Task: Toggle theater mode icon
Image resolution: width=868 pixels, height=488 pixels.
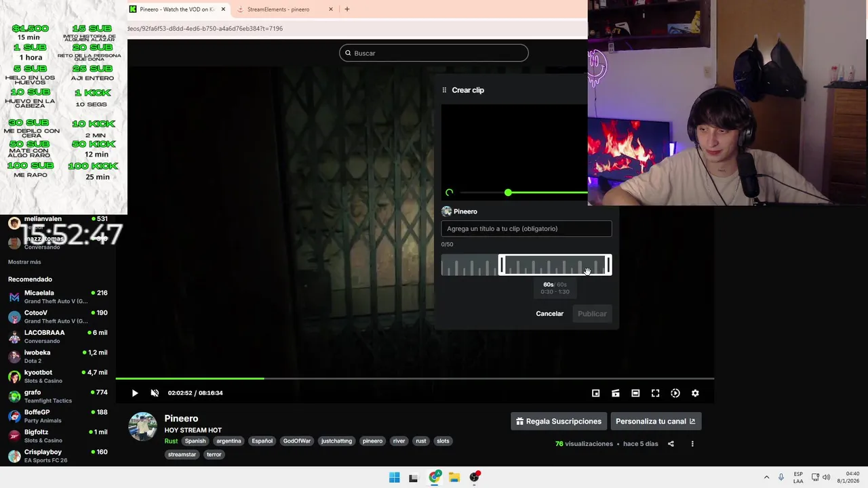Action: click(x=635, y=393)
